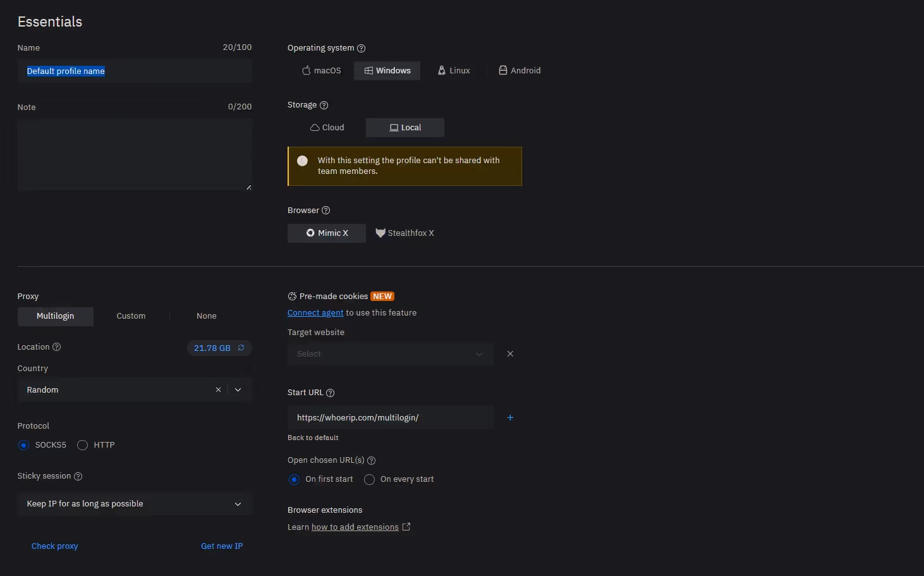Click the Check proxy link
This screenshot has width=924, height=576.
[54, 546]
